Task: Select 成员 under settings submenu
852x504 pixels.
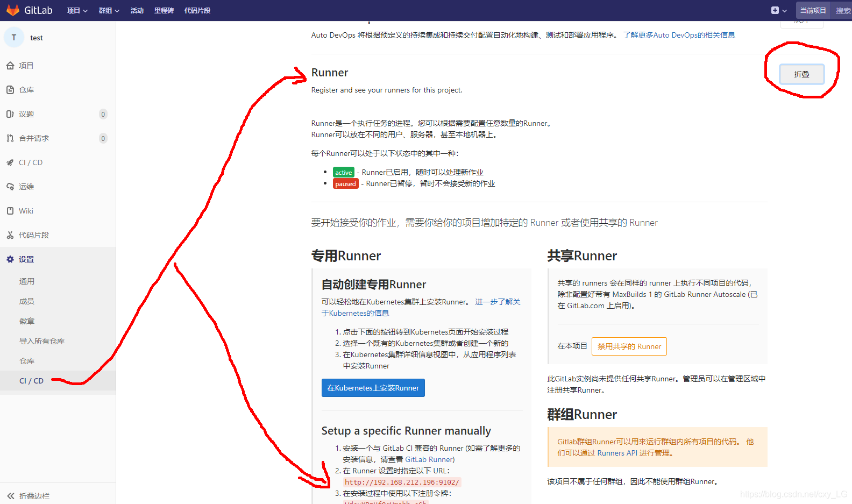Action: click(27, 301)
